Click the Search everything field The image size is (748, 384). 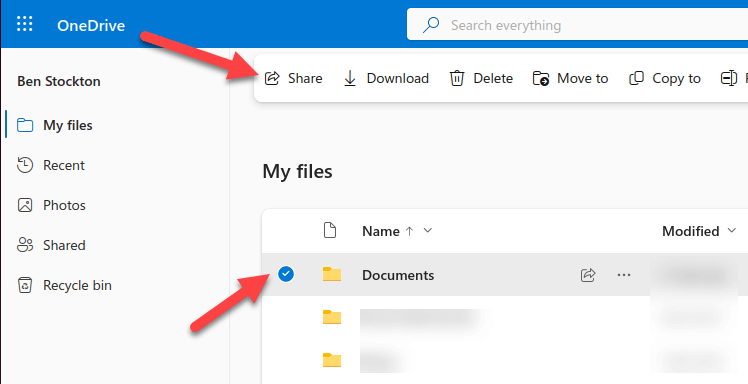577,25
